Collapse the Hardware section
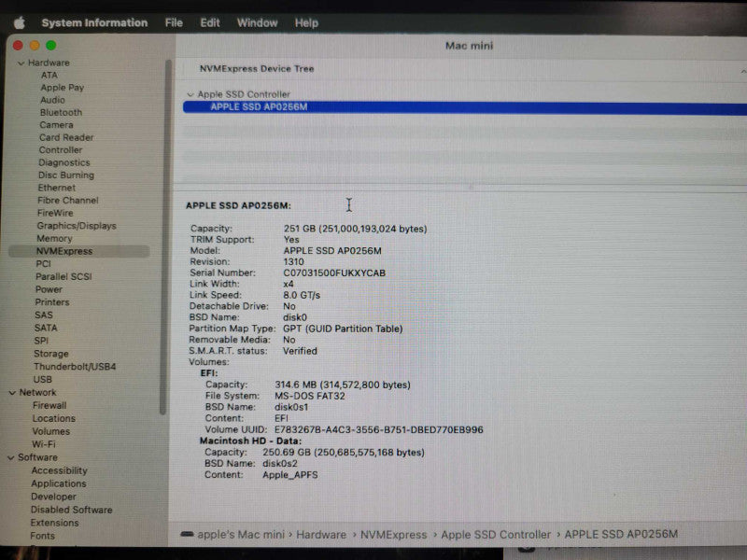 (21, 63)
